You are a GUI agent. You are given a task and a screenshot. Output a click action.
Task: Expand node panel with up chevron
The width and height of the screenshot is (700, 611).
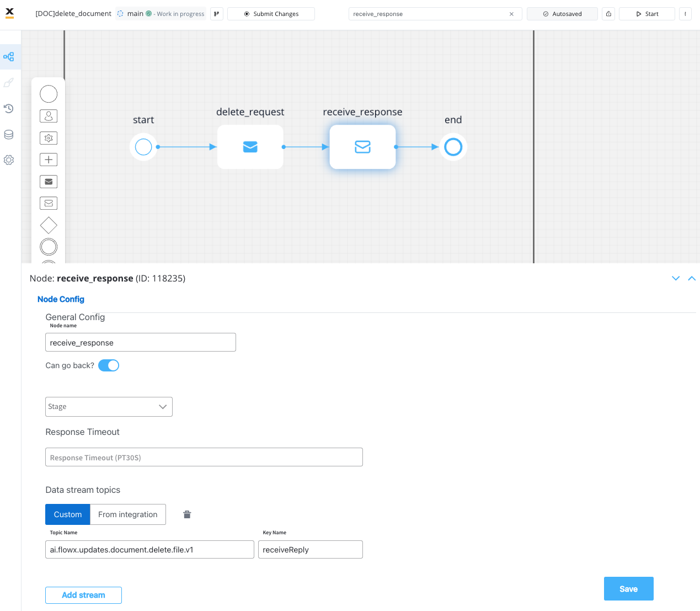[692, 278]
